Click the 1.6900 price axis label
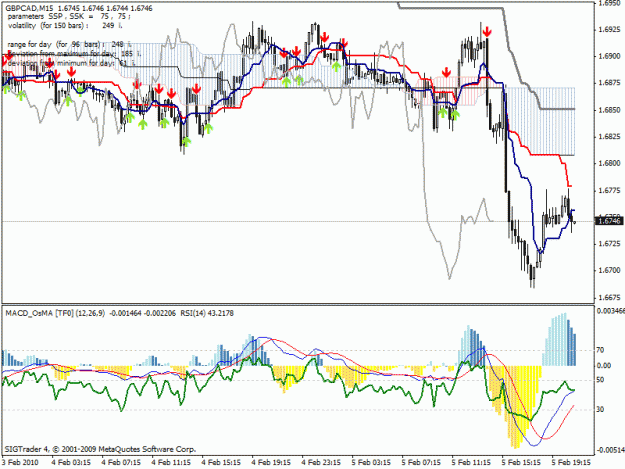625x469 pixels. click(609, 56)
